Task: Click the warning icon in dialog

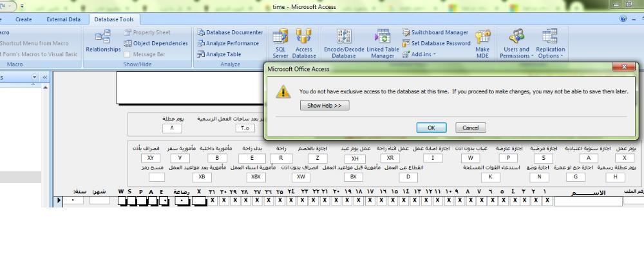Action: point(283,91)
